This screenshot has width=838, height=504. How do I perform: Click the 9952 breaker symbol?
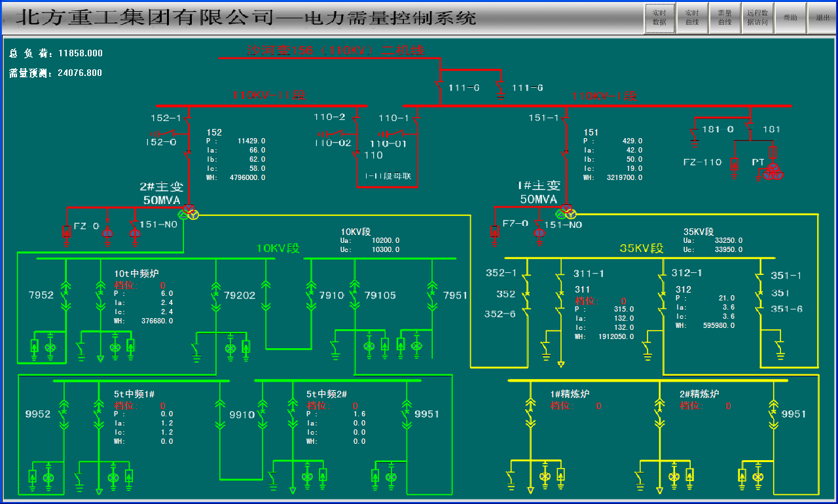[64, 414]
